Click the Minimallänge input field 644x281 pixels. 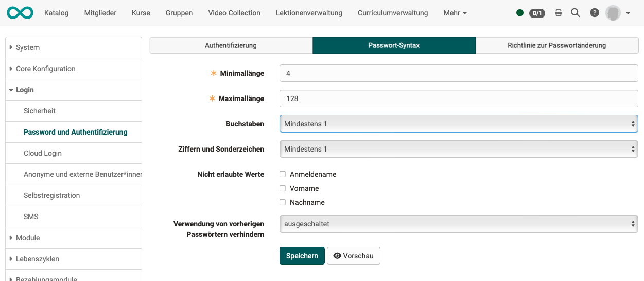(459, 73)
